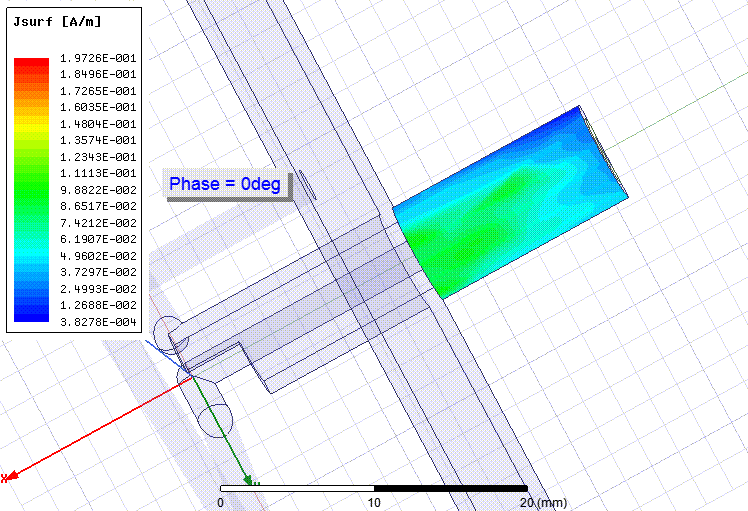Click the 0 label under the scale bar
748x511 pixels.
(220, 502)
